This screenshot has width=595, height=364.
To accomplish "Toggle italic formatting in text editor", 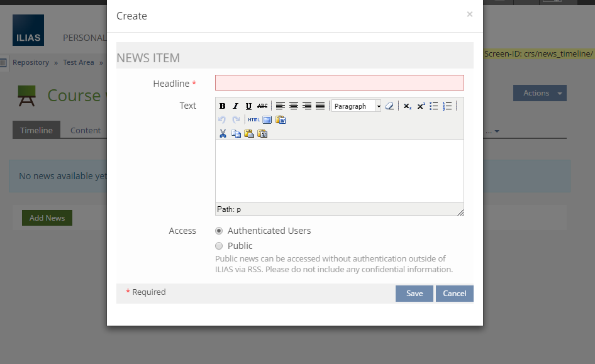I will click(x=235, y=106).
